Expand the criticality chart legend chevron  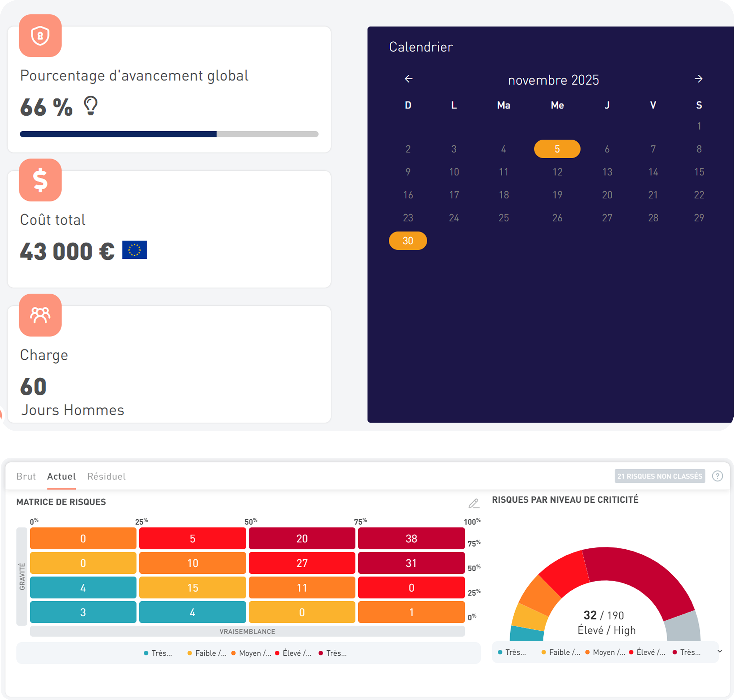pyautogui.click(x=720, y=651)
